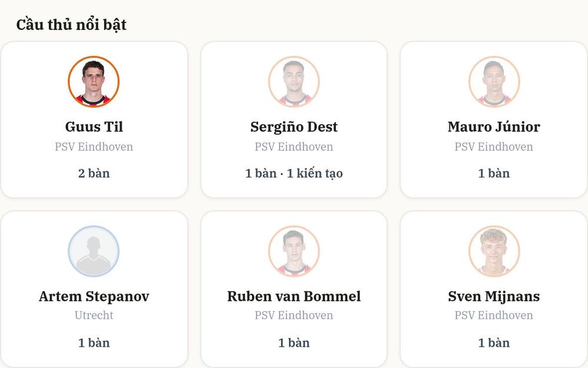Click PSV Eindhoven under Sven Mijnans
Viewport: 588px width, 368px height.
[494, 315]
